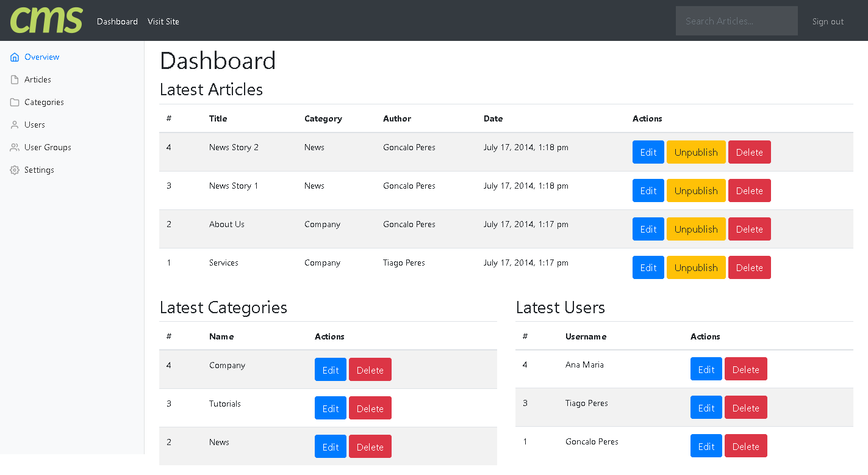Unpublish the News Story 1 article
The width and height of the screenshot is (868, 475).
pyautogui.click(x=695, y=190)
